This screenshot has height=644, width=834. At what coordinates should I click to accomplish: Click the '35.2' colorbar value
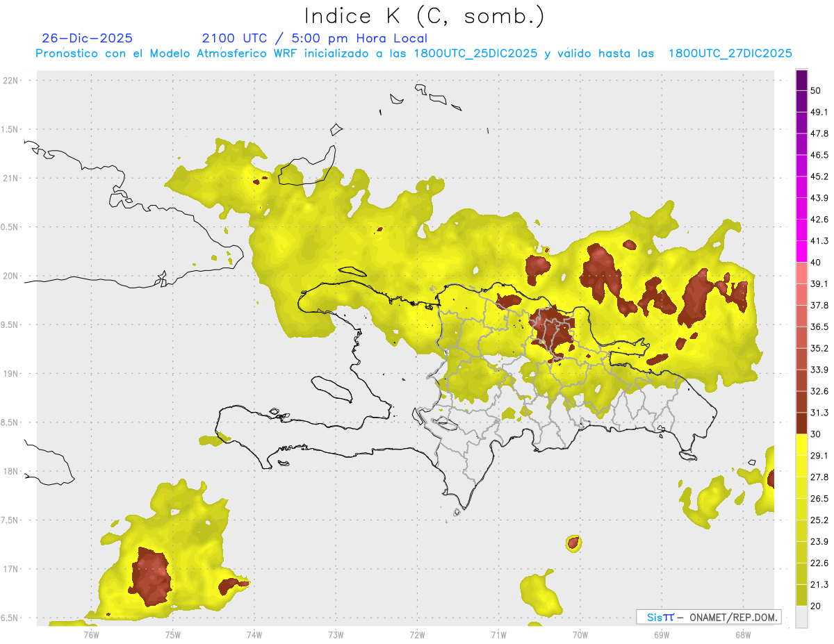(819, 348)
